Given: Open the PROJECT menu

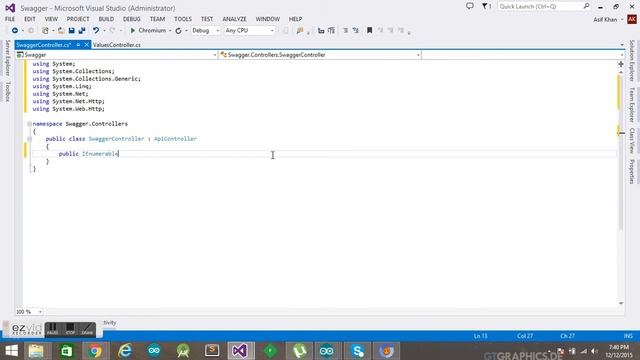Looking at the screenshot, I should tap(78, 19).
